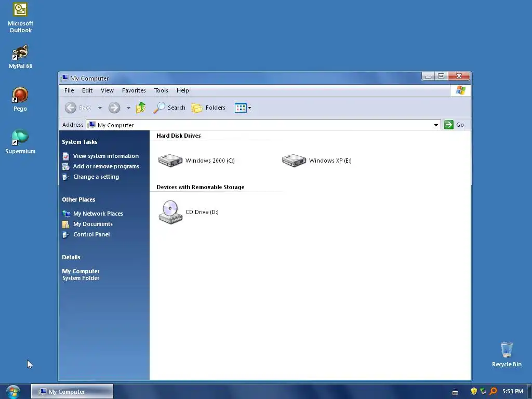Click the safely remove hardware tray icon
Viewport: 532px width, 399px height.
click(x=483, y=391)
